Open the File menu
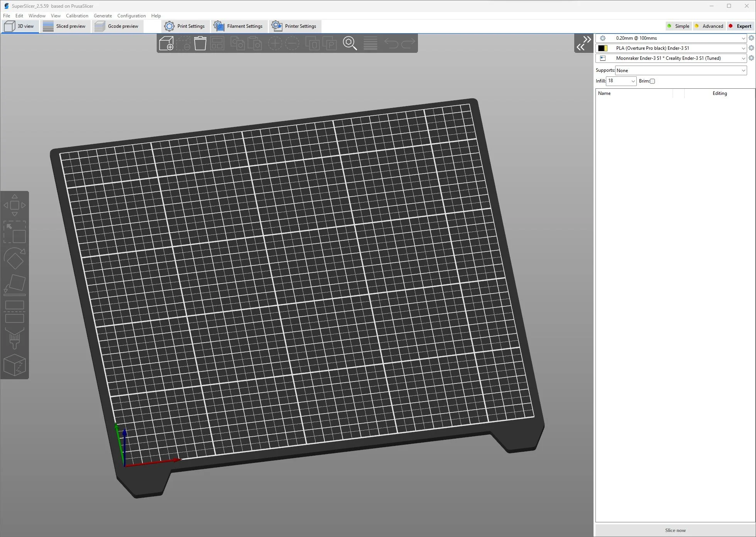Image resolution: width=756 pixels, height=537 pixels. coord(7,16)
